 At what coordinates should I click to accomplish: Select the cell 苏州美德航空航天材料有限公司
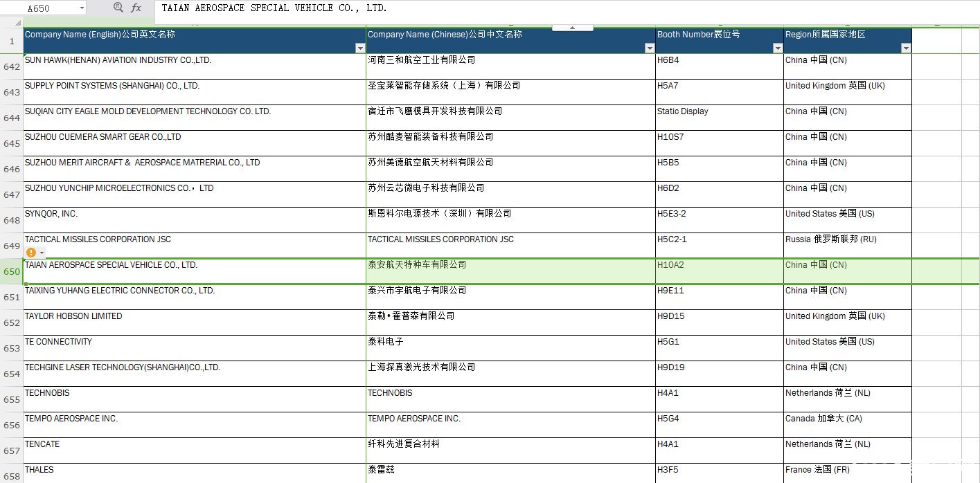510,169
